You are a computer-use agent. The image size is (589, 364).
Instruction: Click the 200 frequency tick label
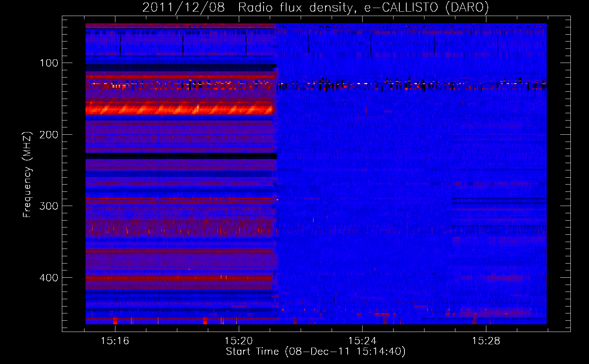point(49,135)
